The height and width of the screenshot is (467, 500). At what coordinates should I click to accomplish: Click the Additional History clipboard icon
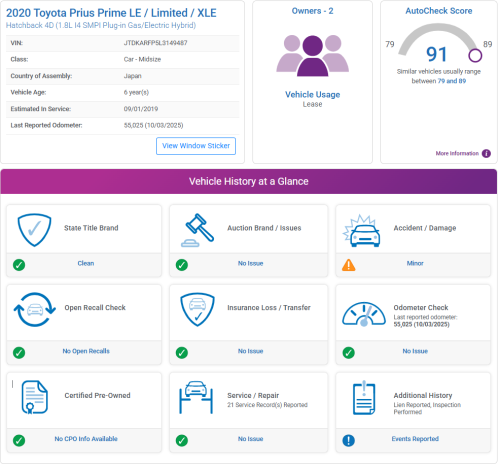364,398
